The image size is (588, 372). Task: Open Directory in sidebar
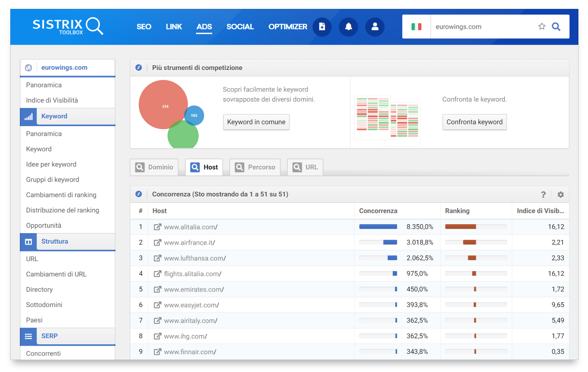coord(39,289)
